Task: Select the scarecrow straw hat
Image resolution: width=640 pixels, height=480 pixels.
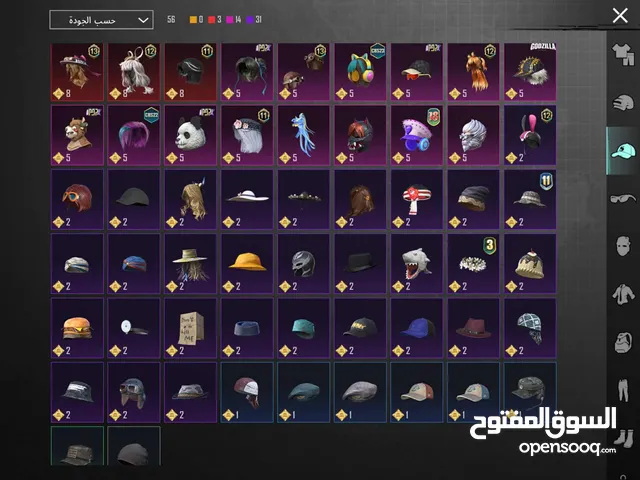Action: (191, 264)
